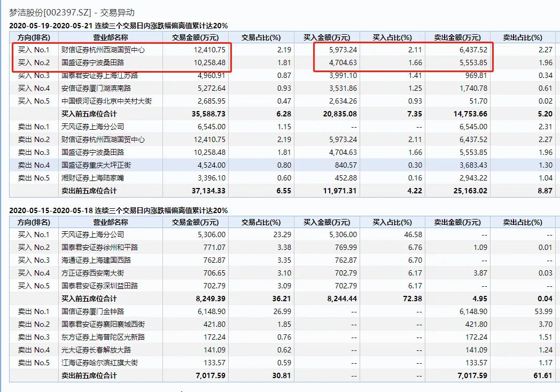Click the sell amount 3,683.43

click(x=473, y=166)
